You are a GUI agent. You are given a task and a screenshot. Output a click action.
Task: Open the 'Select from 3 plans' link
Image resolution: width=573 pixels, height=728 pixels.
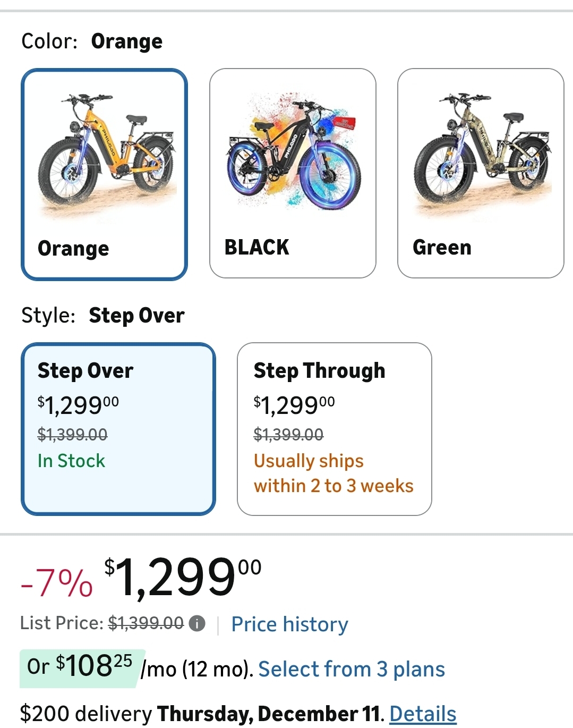click(x=352, y=669)
